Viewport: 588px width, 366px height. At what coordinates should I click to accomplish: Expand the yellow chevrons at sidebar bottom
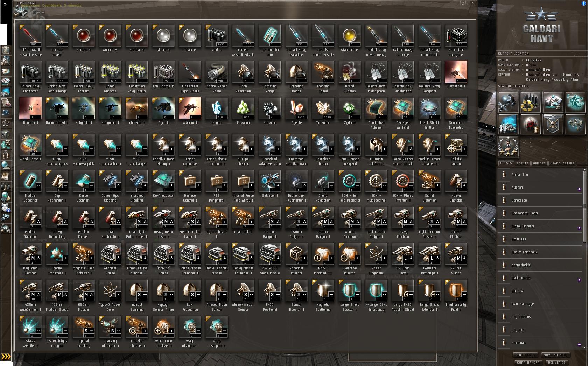(6, 357)
